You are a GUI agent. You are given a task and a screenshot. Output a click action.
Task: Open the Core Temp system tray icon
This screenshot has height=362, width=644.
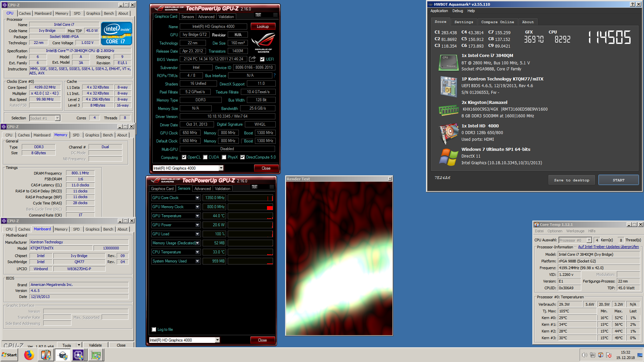[x=601, y=355]
